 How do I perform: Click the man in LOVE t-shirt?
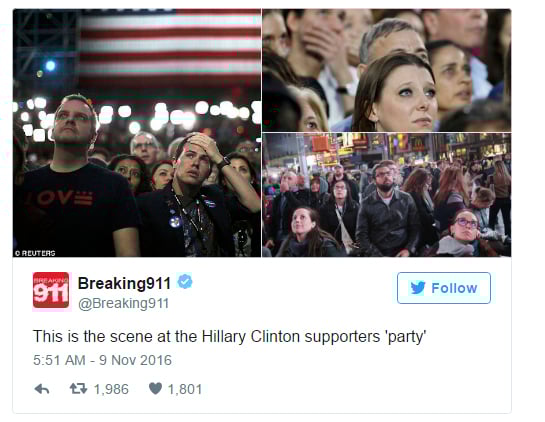click(75, 176)
